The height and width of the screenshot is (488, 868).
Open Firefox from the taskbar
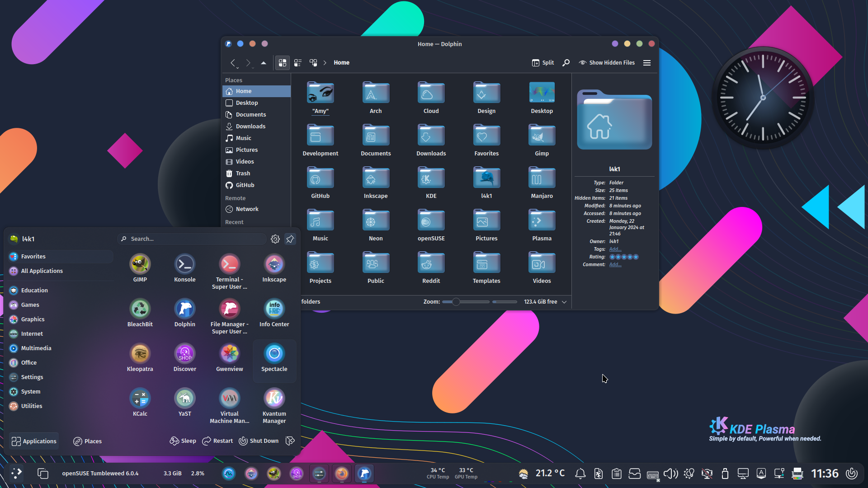tap(341, 474)
